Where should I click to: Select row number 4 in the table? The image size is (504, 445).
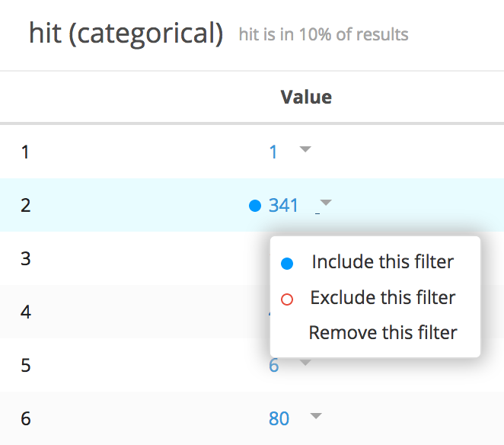[26, 312]
